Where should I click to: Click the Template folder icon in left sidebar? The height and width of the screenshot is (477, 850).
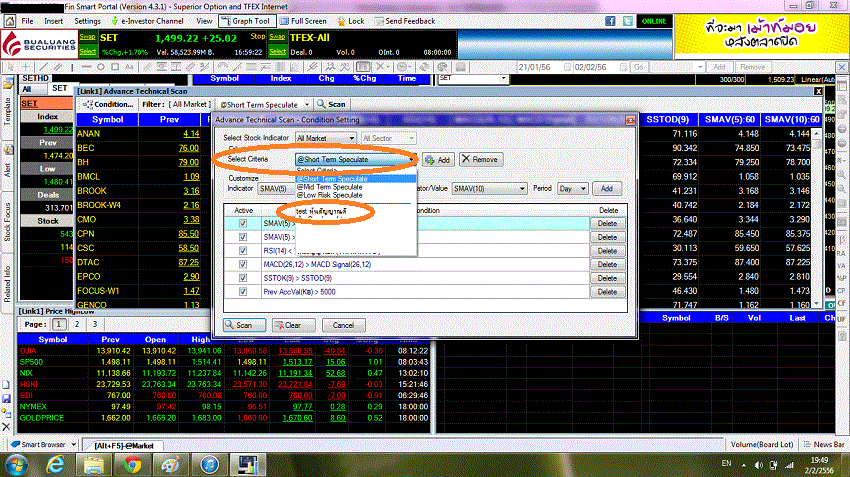pos(8,83)
